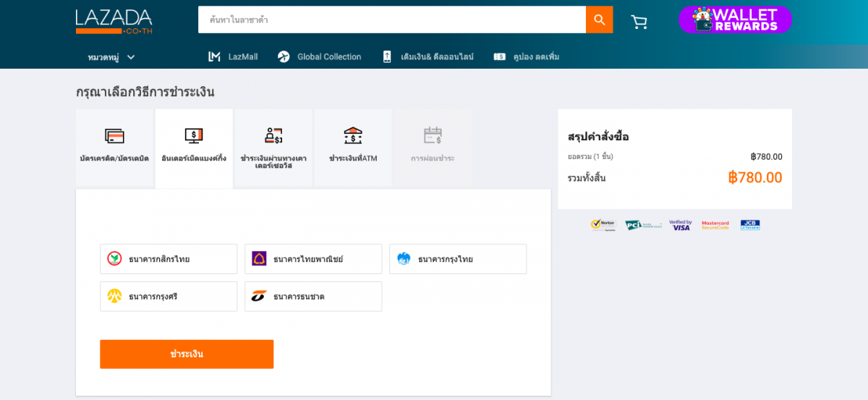Image resolution: width=868 pixels, height=400 pixels.
Task: Click the สรุปคำสั่งซื้อ order summary heading
Action: click(598, 137)
